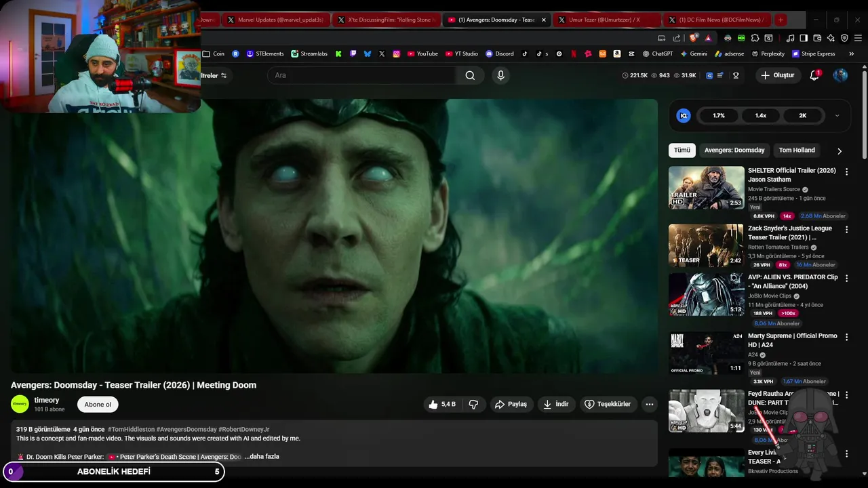868x488 pixels.
Task: Switch to Marvel Updates tab
Action: (x=277, y=20)
